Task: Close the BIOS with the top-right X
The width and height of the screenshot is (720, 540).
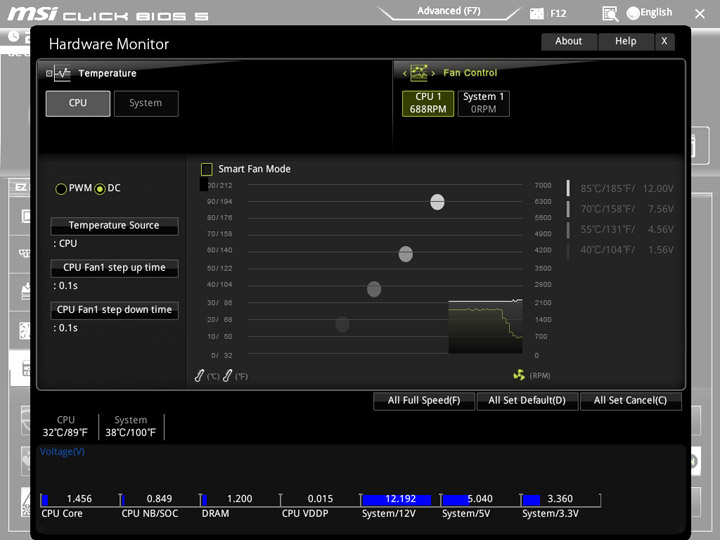Action: [699, 14]
